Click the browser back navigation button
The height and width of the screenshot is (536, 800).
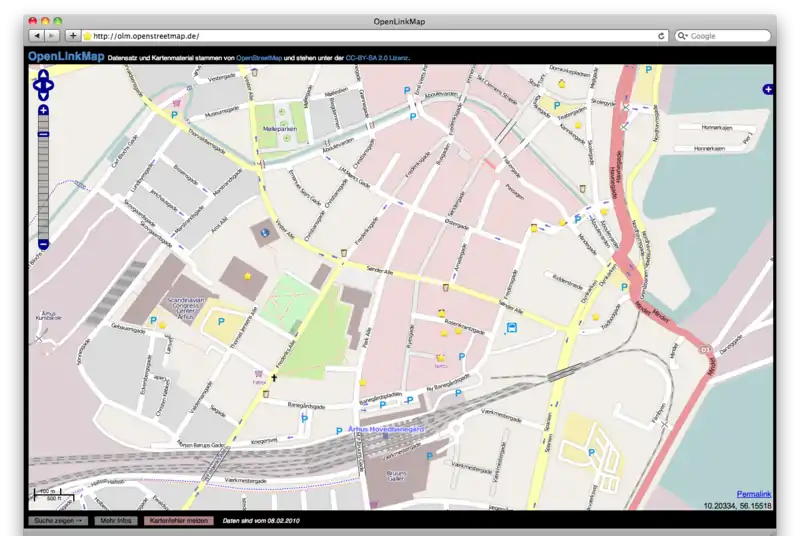(x=35, y=36)
